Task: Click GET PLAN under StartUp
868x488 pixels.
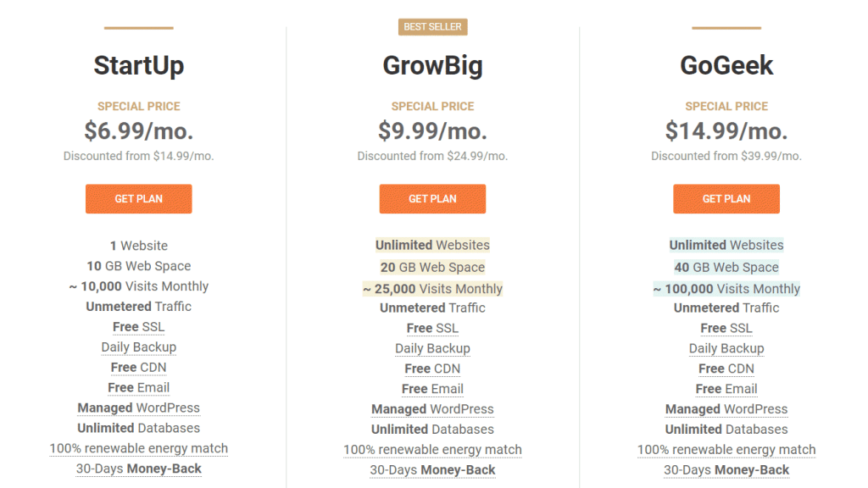Action: (x=138, y=199)
